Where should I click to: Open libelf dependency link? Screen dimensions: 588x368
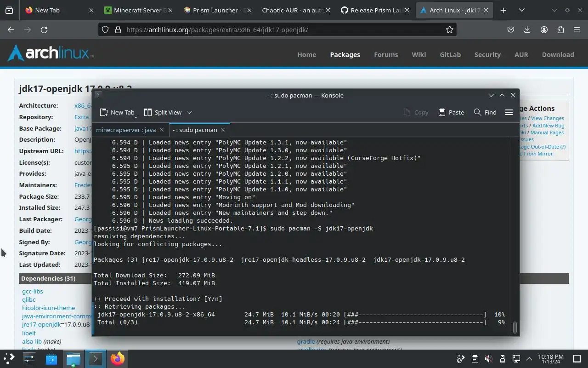[29, 333]
